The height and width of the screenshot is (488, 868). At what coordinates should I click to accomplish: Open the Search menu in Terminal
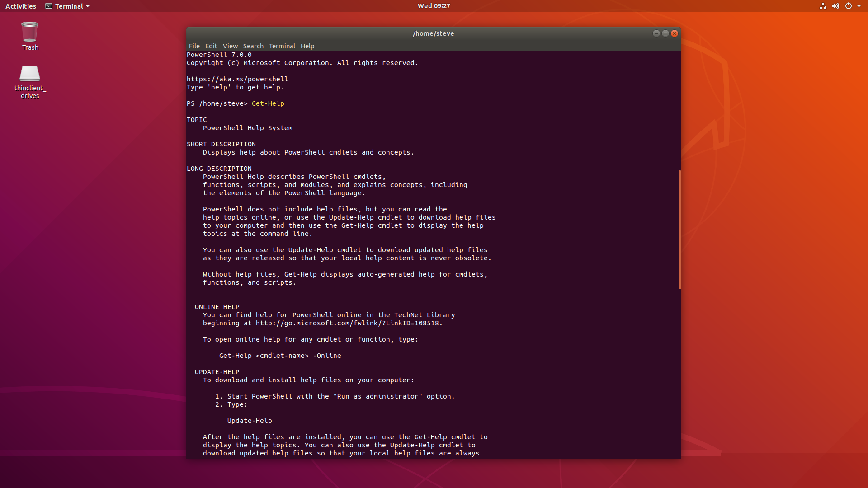click(x=253, y=46)
